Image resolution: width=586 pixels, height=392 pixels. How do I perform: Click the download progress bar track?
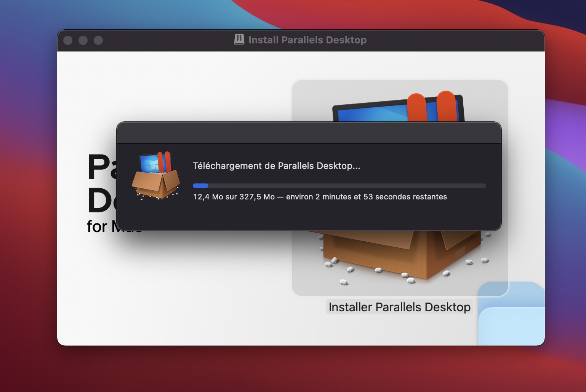coord(343,186)
